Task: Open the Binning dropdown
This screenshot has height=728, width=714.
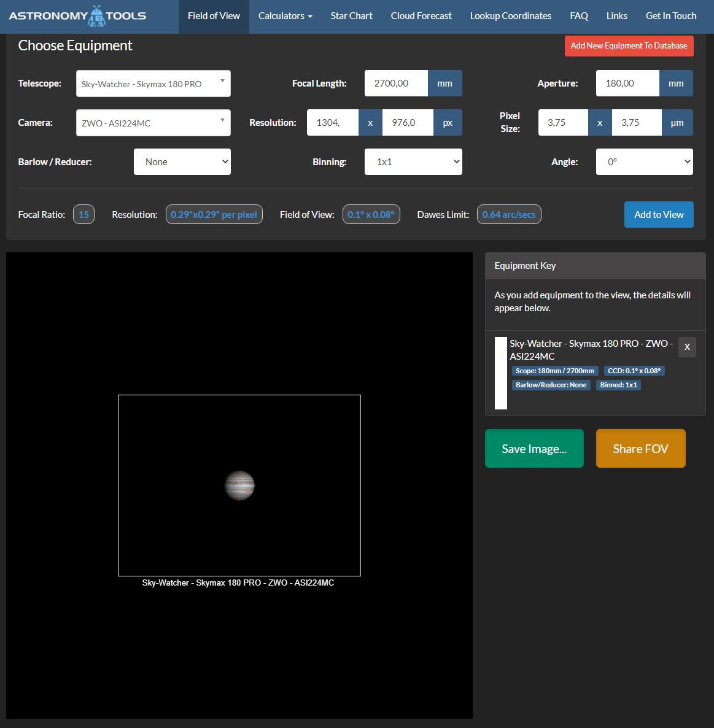Action: pyautogui.click(x=413, y=161)
